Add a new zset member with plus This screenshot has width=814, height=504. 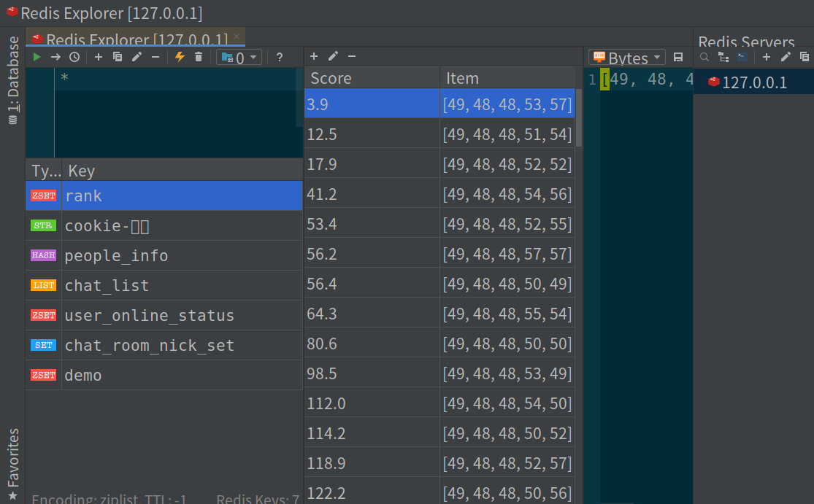pos(313,56)
